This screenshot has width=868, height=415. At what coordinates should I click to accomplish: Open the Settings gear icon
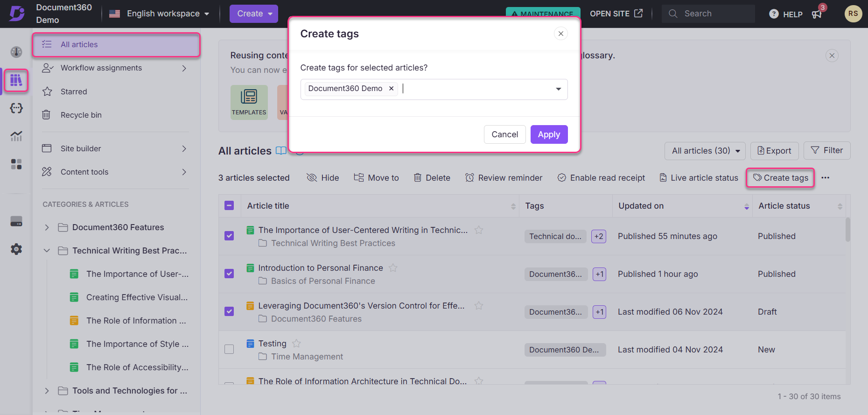click(16, 249)
